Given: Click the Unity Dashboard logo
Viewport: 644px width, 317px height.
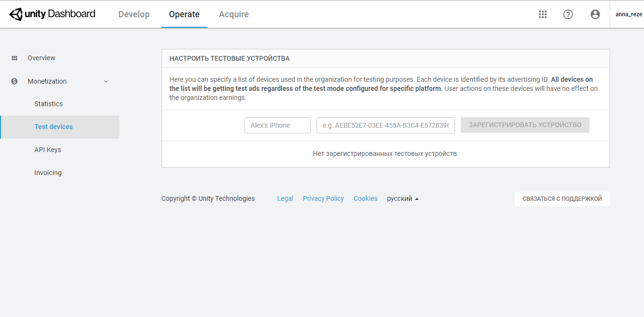Looking at the screenshot, I should coord(53,14).
